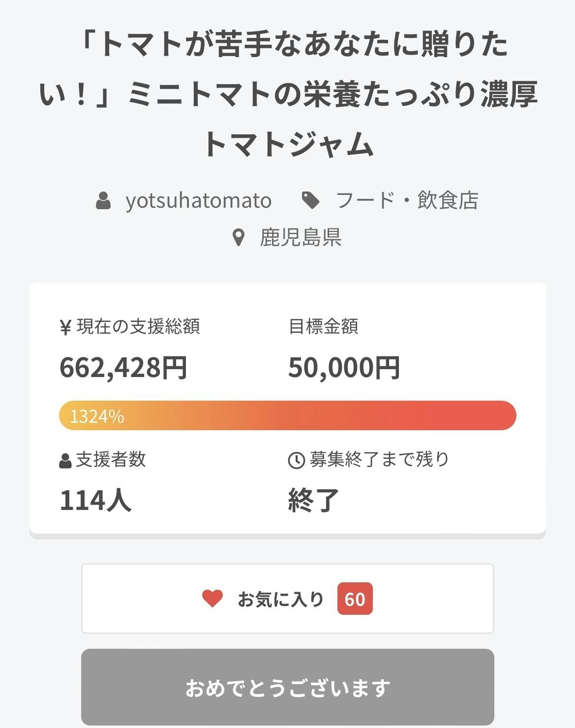
Task: Click the clock icon beside 募集終了まで残り
Action: 296,461
